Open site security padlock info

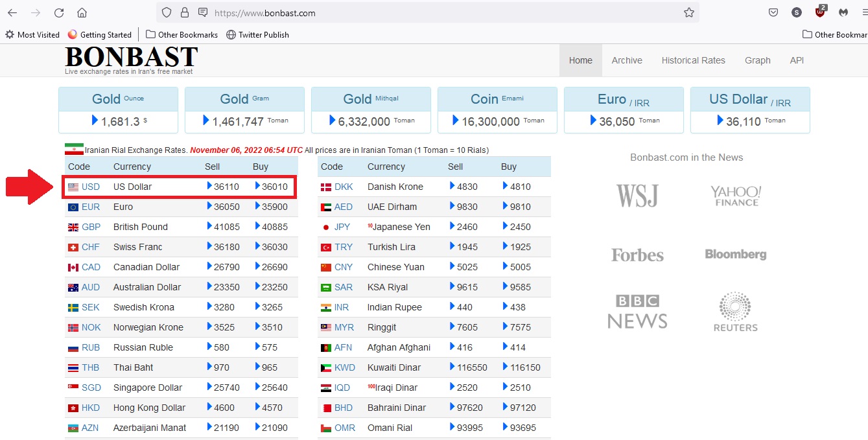click(x=185, y=12)
